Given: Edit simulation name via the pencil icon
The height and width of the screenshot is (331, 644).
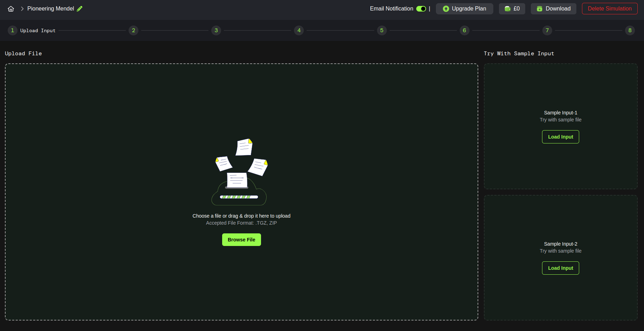Looking at the screenshot, I should click(x=80, y=8).
